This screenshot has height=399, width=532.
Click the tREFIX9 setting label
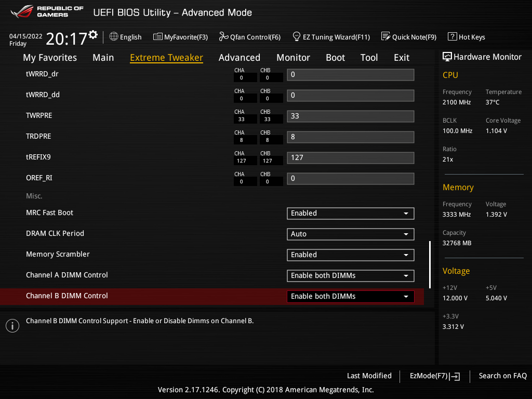[x=38, y=157]
